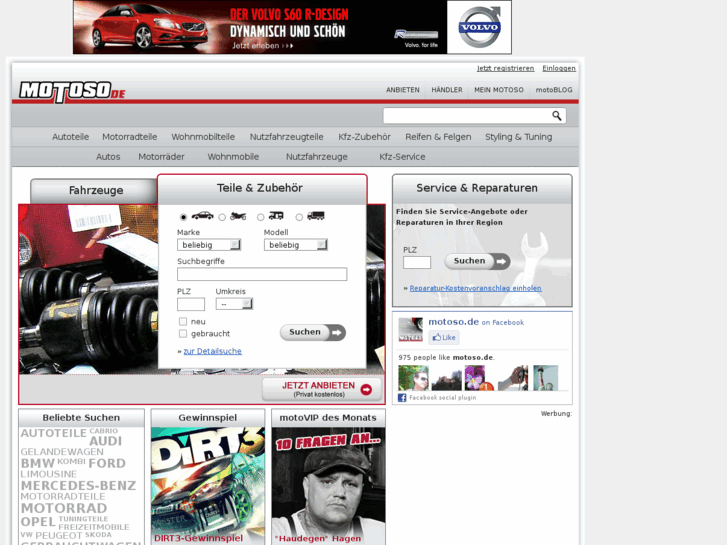Open the motoBLOG menu item
Image resolution: width=727 pixels, height=545 pixels.
click(x=554, y=90)
